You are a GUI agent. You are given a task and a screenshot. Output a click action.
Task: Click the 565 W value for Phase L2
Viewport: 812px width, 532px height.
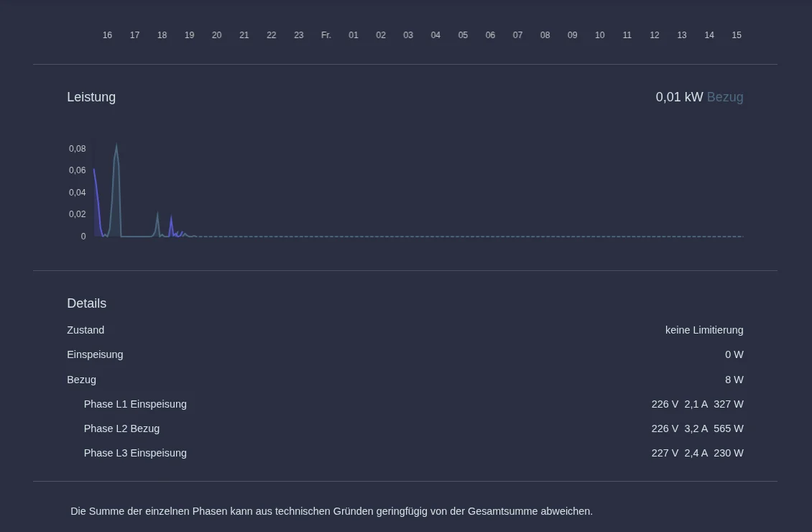(729, 429)
